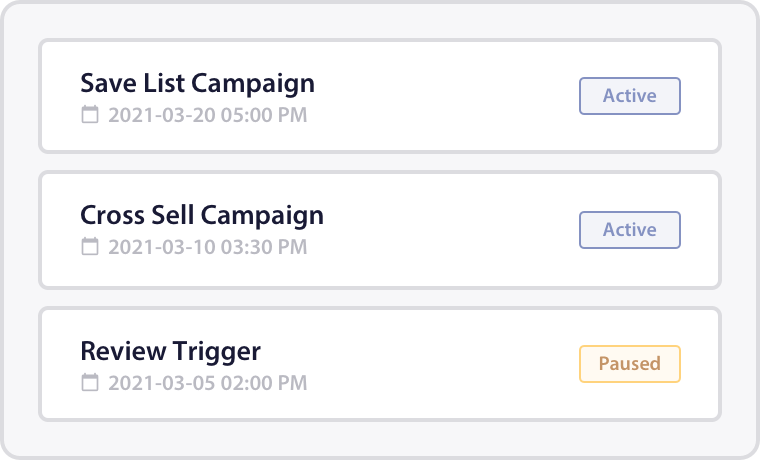Screen dimensions: 760x460
Task: Click the calendar icon under Review Trigger
Action: [90, 383]
